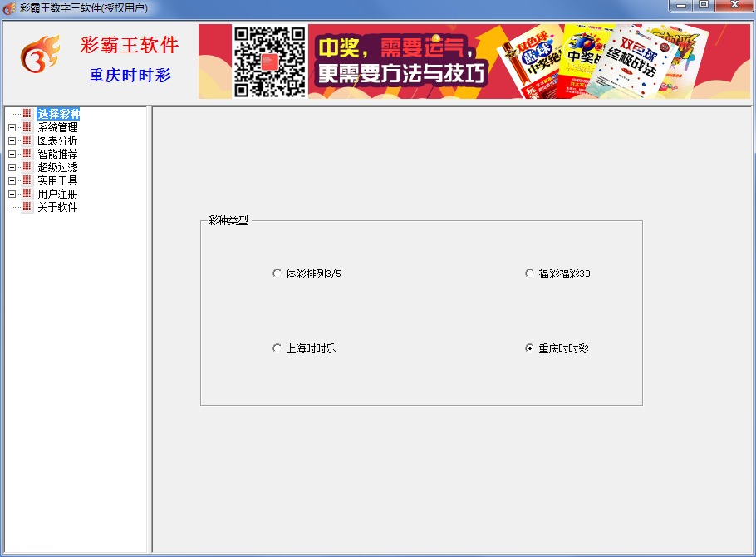Minimize the 彩霸王 software window
The height and width of the screenshot is (557, 756).
click(x=682, y=6)
